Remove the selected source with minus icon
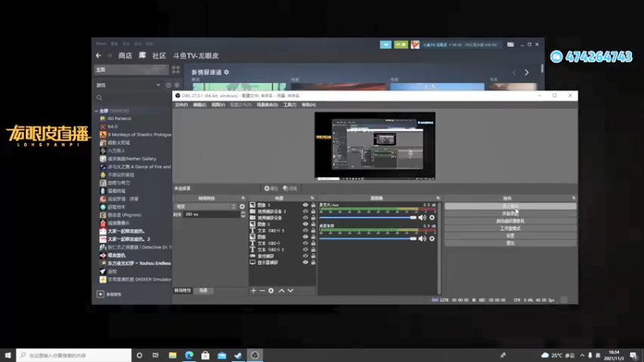The image size is (644, 362). [x=262, y=290]
